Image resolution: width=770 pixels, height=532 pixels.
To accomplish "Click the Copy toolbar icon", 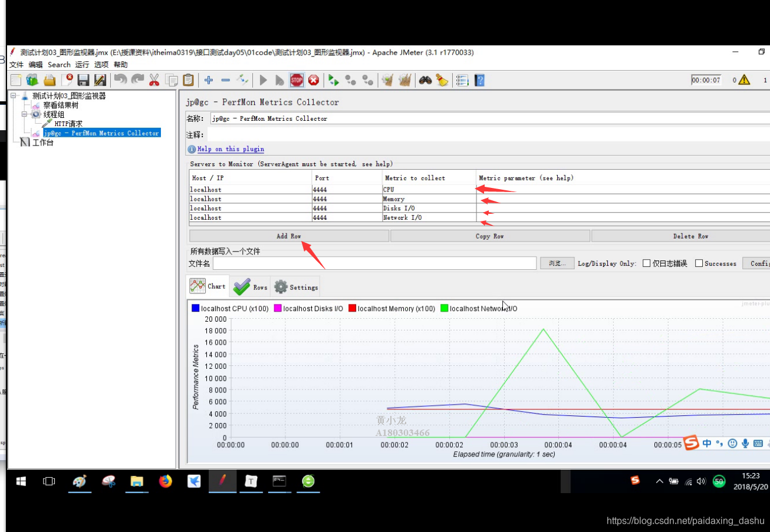I will [x=172, y=80].
